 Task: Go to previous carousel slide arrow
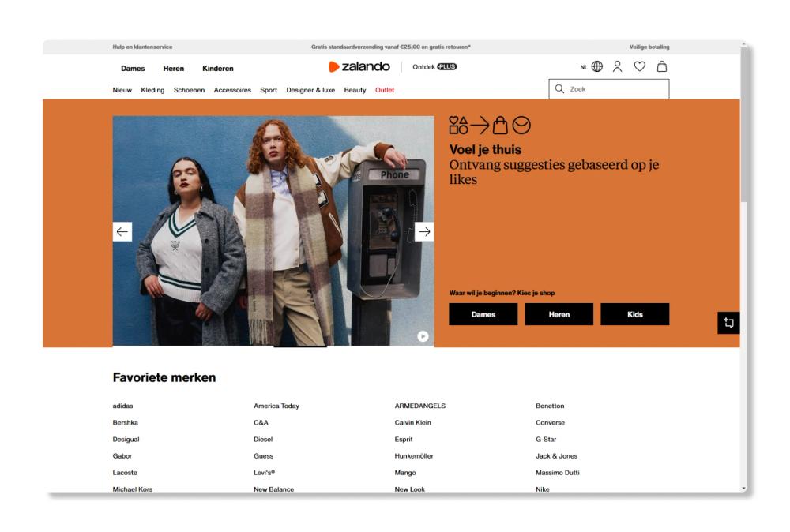(122, 231)
